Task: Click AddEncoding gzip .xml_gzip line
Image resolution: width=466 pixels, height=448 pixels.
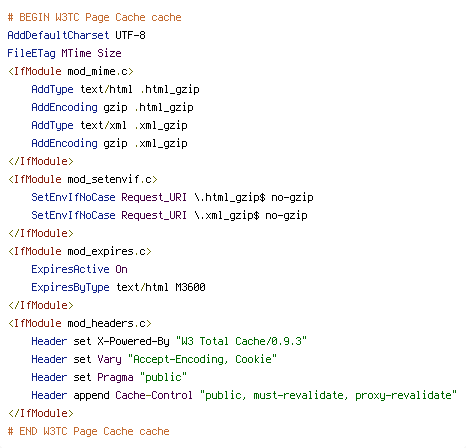Action: [109, 143]
